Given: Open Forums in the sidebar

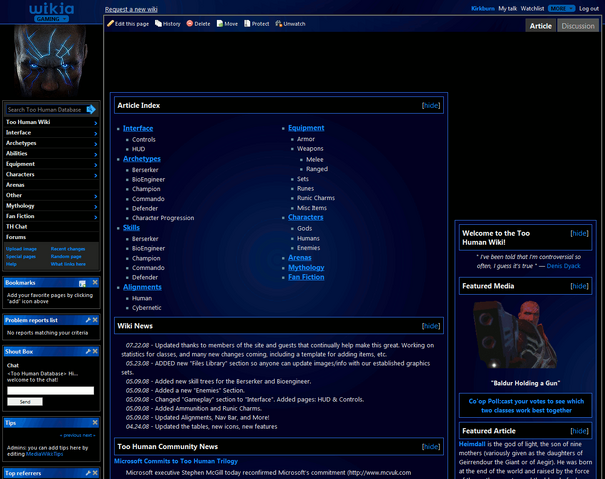Looking at the screenshot, I should tap(16, 237).
